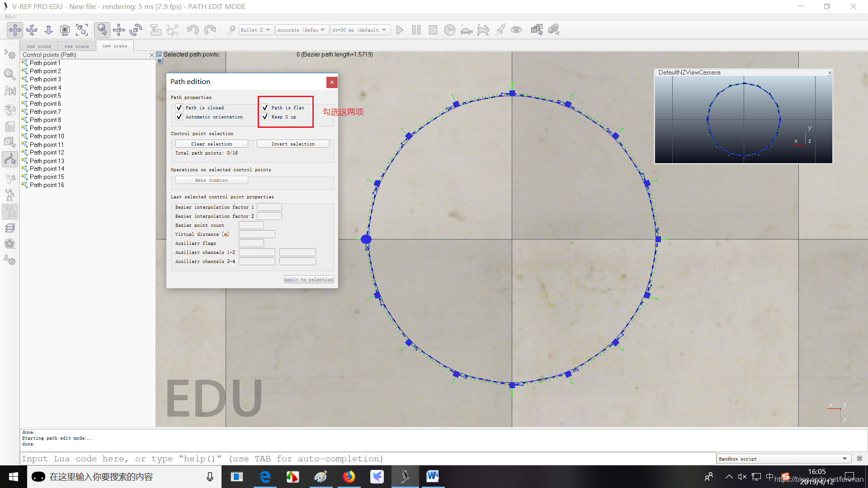This screenshot has width=868, height=488.
Task: Open the Bullet physics engine dropdown
Action: coord(256,30)
